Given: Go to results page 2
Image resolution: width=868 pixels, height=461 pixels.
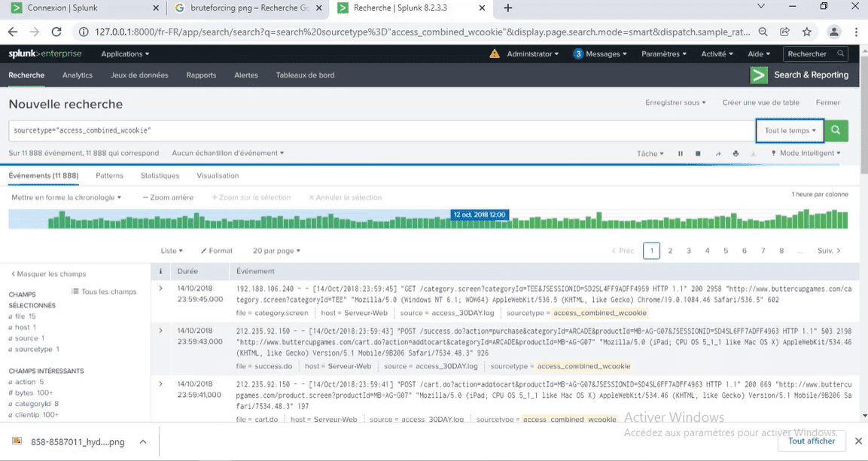Looking at the screenshot, I should tap(670, 250).
